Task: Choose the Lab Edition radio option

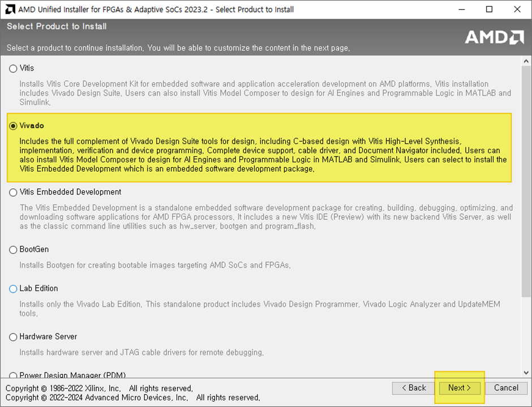Action: pos(13,289)
